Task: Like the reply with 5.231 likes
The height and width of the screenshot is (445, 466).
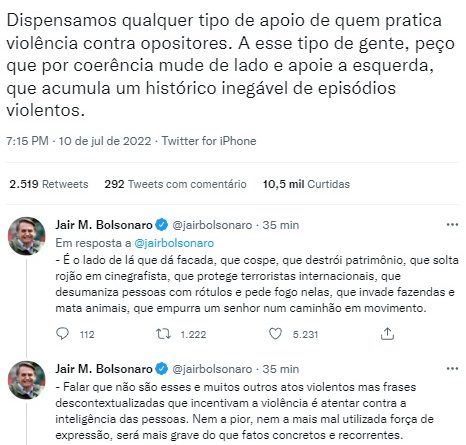Action: (275, 334)
